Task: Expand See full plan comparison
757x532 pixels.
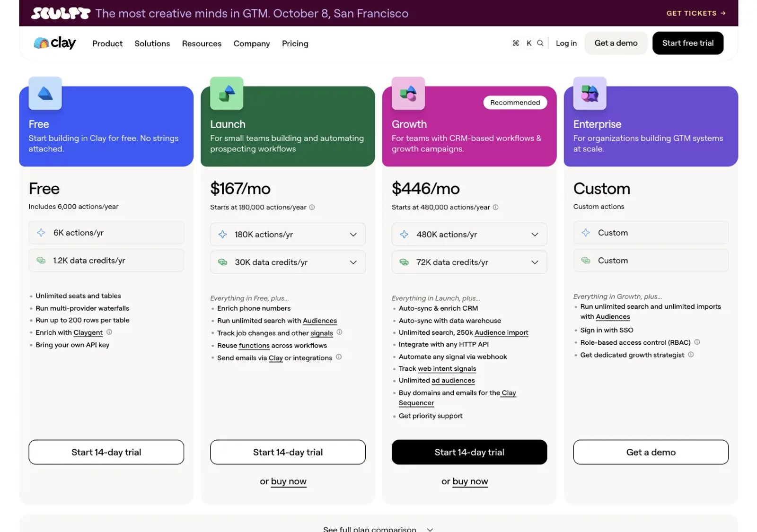Action: point(378,529)
